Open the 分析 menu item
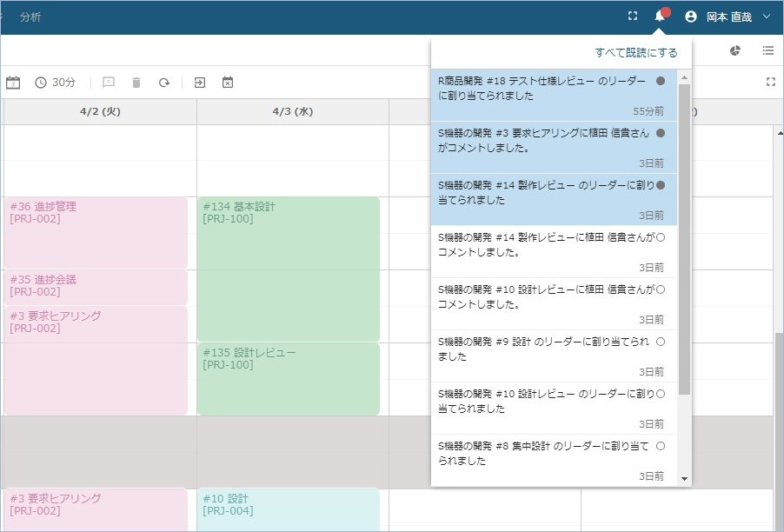The image size is (784, 532). click(30, 17)
